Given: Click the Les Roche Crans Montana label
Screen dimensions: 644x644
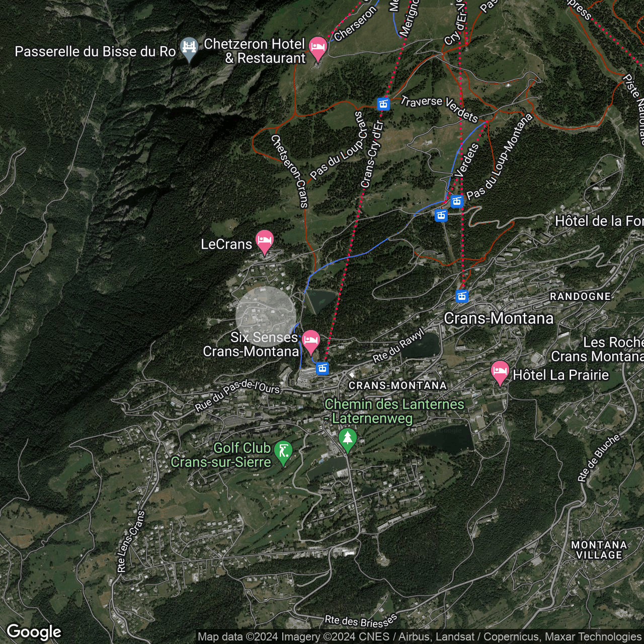Looking at the screenshot, I should click(598, 349).
